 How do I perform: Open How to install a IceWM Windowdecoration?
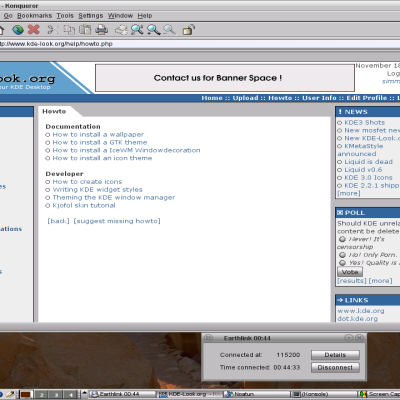pyautogui.click(x=126, y=150)
